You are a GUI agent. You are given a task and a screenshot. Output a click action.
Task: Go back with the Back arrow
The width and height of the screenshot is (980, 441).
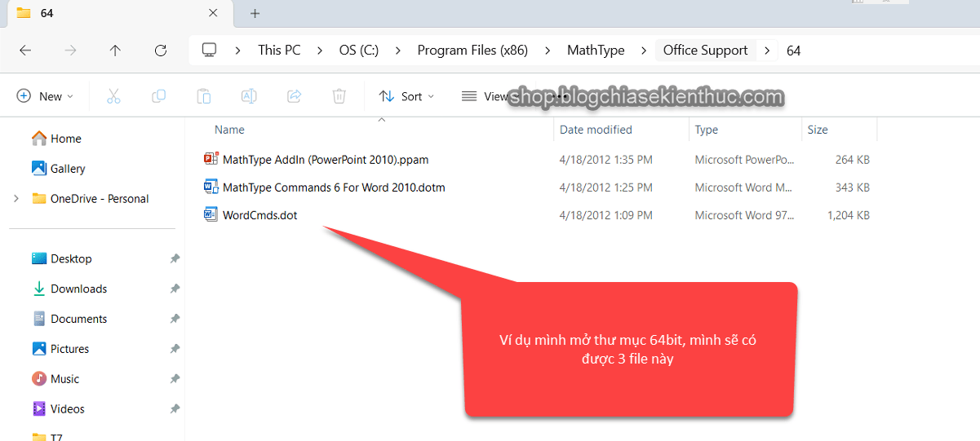tap(25, 51)
